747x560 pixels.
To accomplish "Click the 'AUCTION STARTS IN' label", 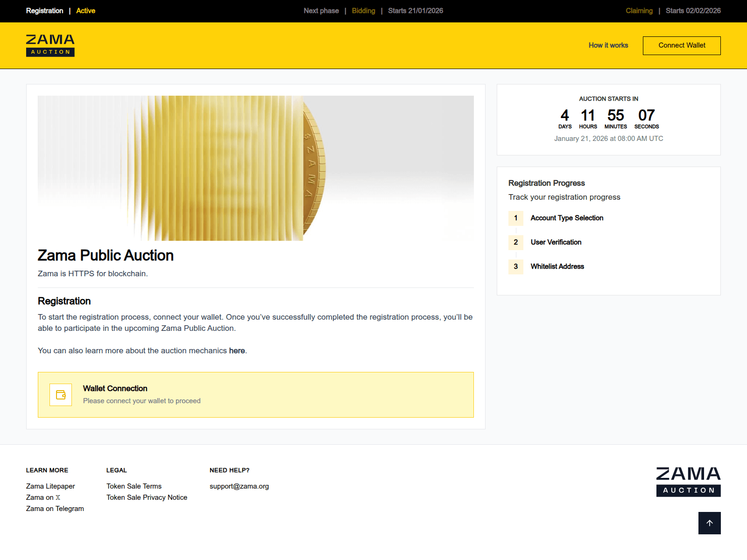I will pos(609,99).
